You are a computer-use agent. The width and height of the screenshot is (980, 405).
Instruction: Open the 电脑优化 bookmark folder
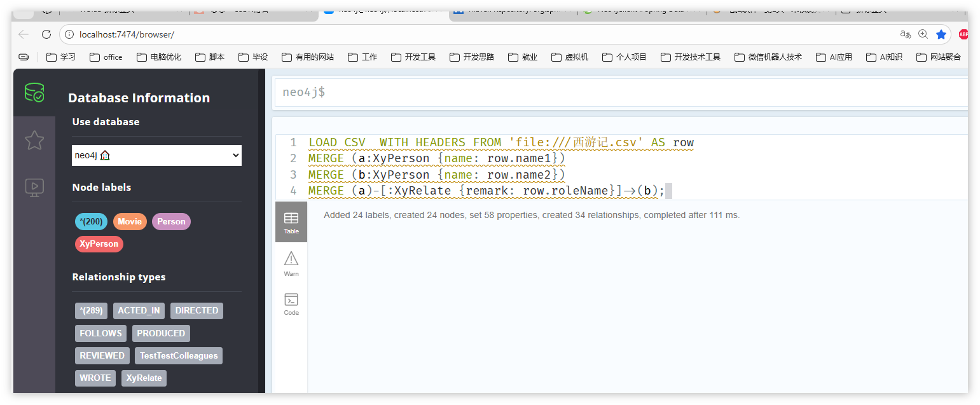point(159,57)
